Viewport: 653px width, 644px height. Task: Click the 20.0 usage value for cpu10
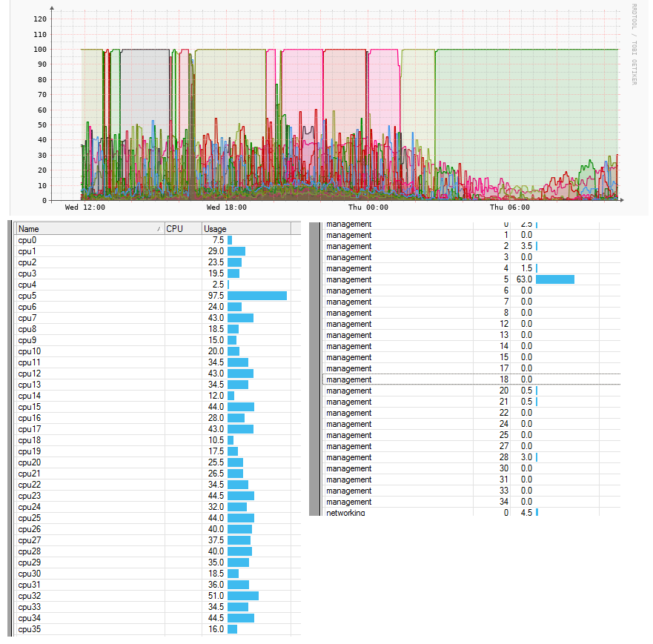216,351
